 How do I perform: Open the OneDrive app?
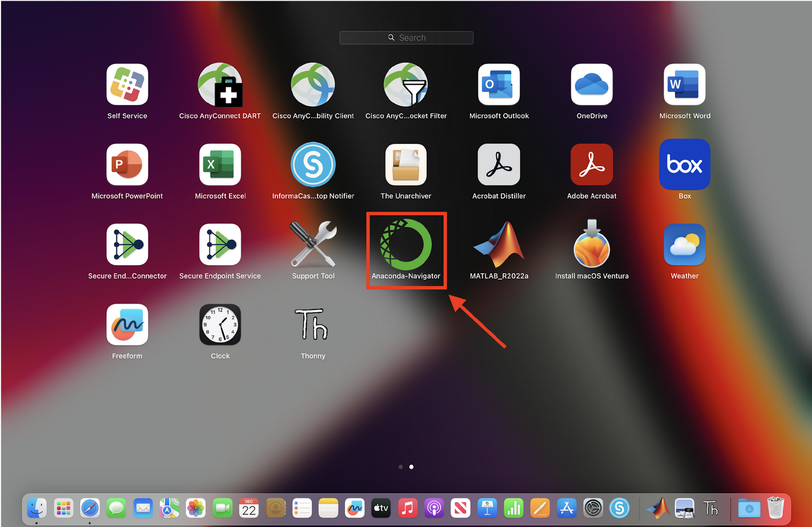592,85
